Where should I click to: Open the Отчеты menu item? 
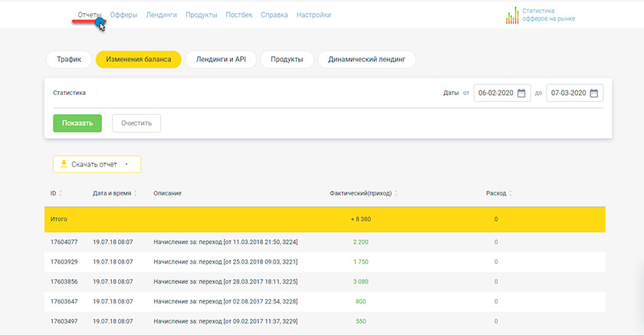coord(89,15)
